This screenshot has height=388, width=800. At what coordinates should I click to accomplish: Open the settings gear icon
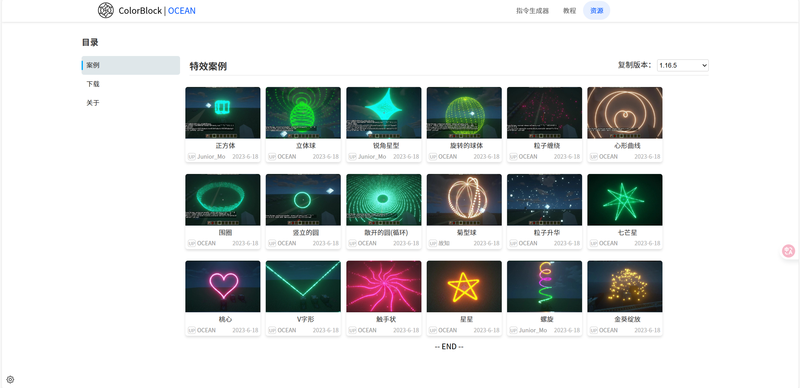tap(10, 379)
